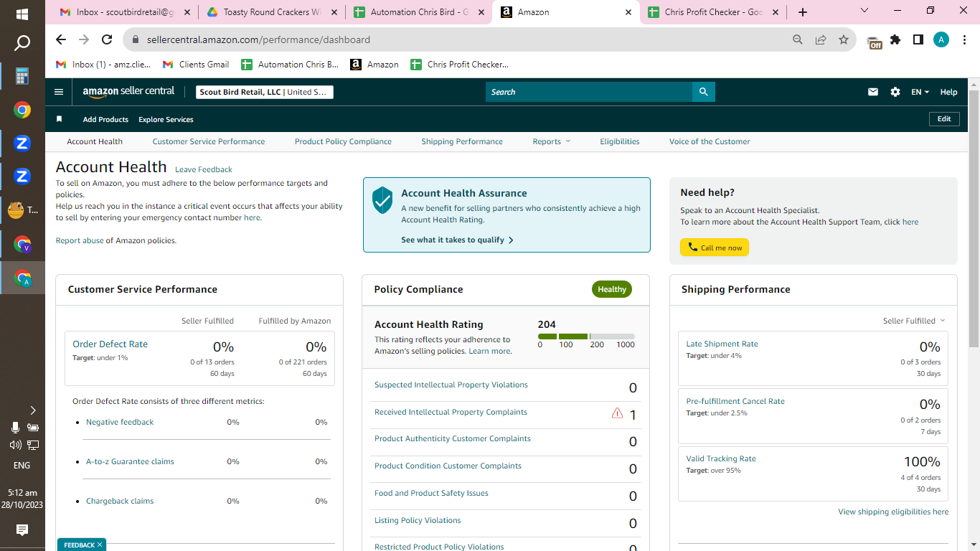Reload the Seller Central page

pos(107,40)
